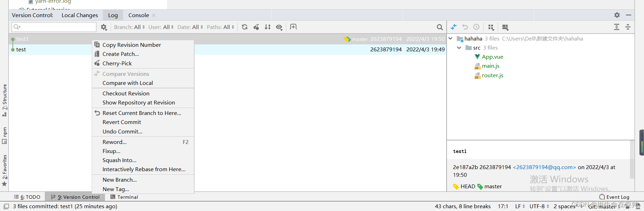Select the test1 commit row
The height and width of the screenshot is (211, 644).
[x=227, y=39]
